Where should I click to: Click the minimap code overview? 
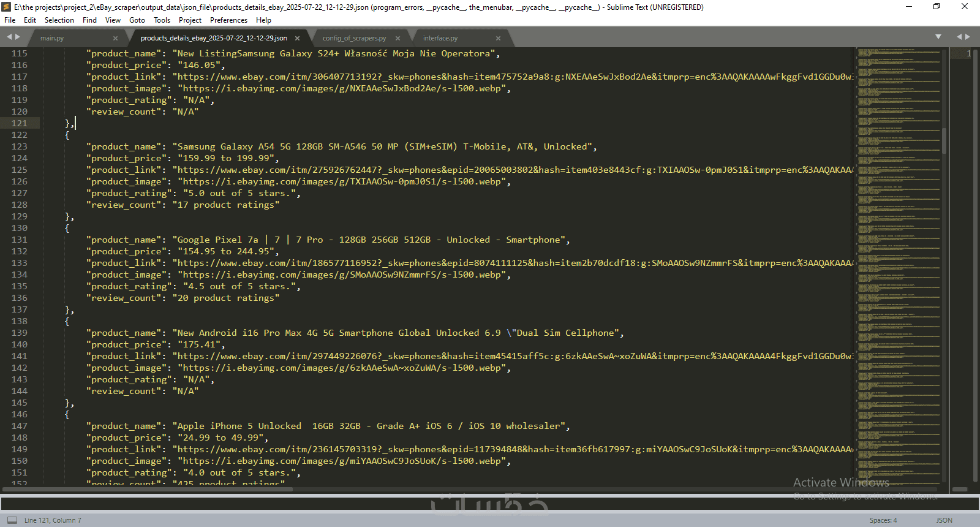click(899, 267)
